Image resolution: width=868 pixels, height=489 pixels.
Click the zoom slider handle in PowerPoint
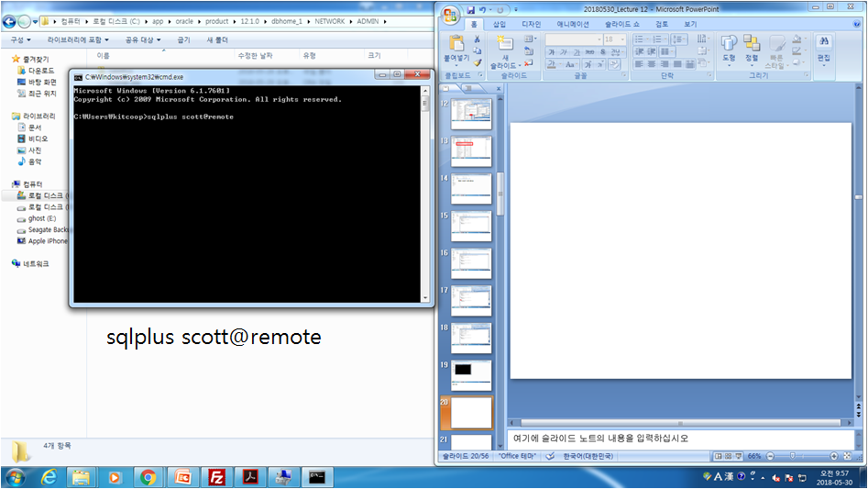tap(793, 456)
